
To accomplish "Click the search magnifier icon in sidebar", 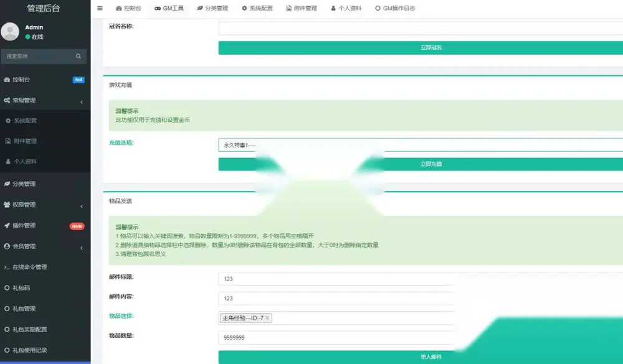I will click(x=78, y=57).
